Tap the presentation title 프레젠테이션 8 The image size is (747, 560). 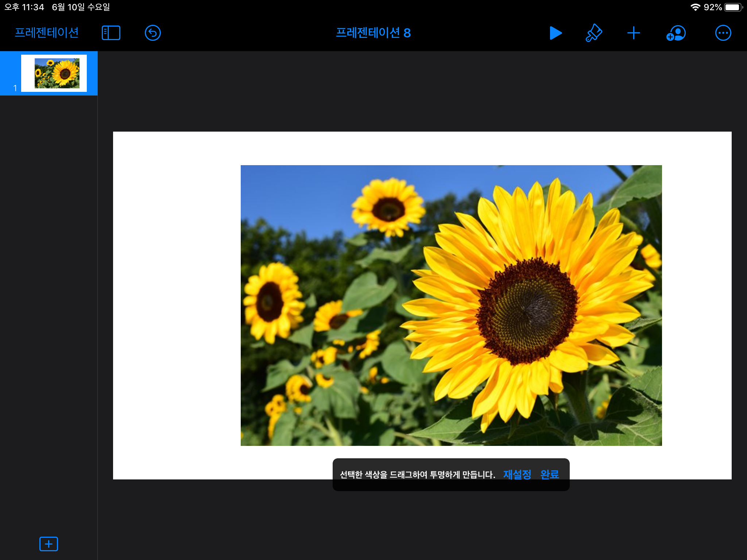click(373, 33)
